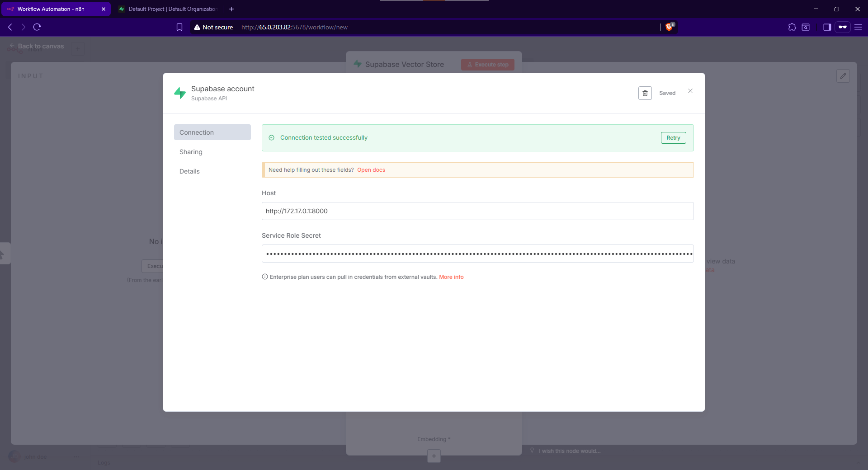Toggle the browser sidebar panel
Screen dimensions: 868x470
[827, 27]
